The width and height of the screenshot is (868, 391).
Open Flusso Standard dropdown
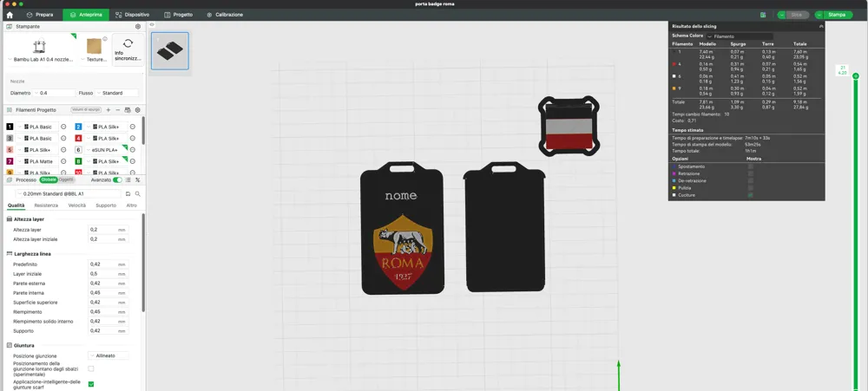117,93
